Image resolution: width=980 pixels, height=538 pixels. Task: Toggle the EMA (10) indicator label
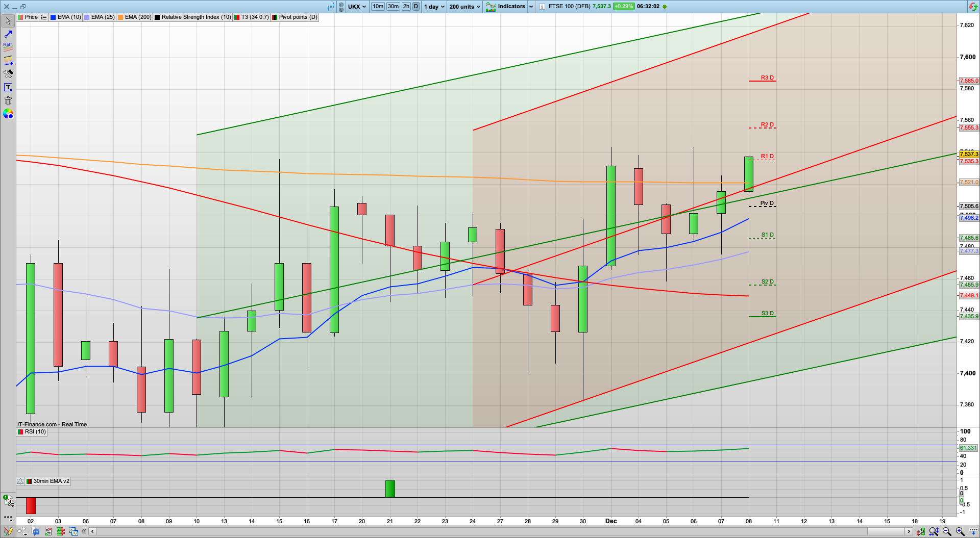point(66,17)
